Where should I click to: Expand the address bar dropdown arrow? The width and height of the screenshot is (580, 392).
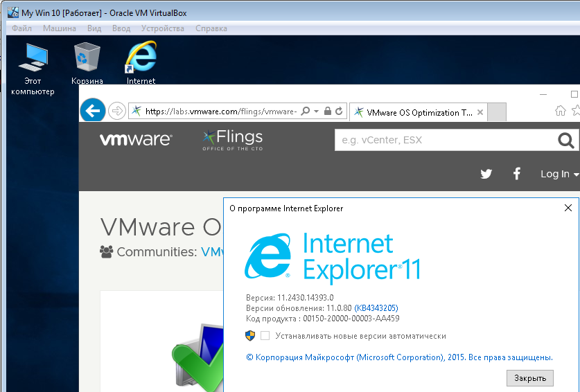[316, 111]
